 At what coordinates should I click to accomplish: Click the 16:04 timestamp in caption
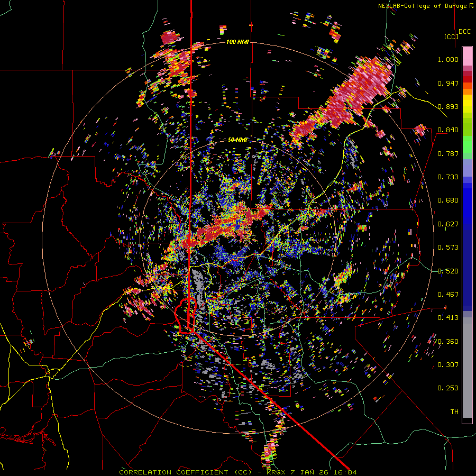point(346,472)
